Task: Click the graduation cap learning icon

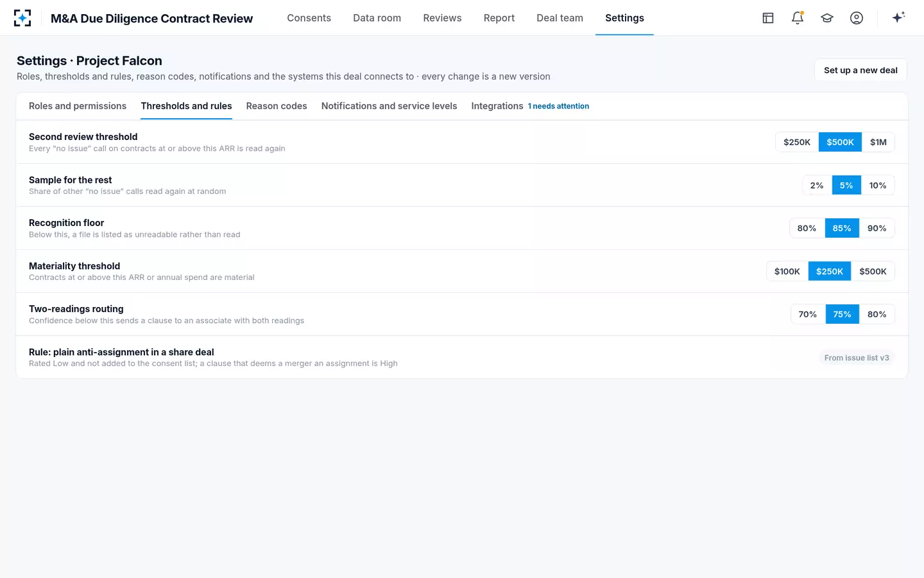Action: coord(827,18)
